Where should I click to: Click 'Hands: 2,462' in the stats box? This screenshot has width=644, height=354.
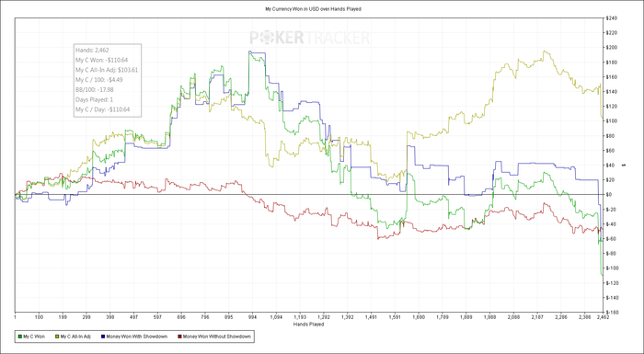(92, 51)
